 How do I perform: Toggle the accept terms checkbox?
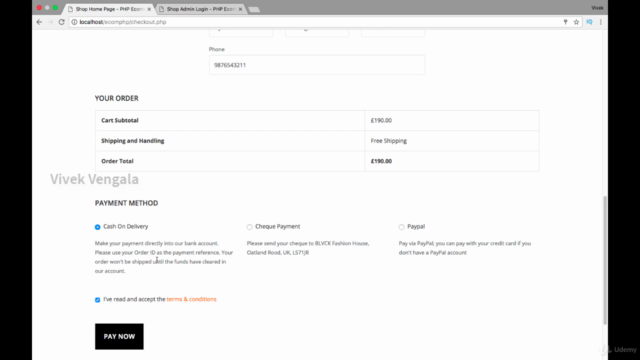coord(98,300)
